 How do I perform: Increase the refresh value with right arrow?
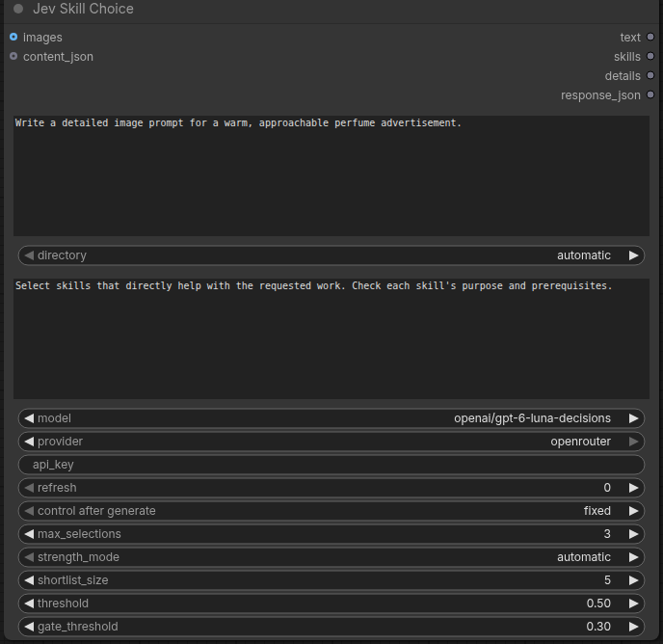click(x=633, y=488)
